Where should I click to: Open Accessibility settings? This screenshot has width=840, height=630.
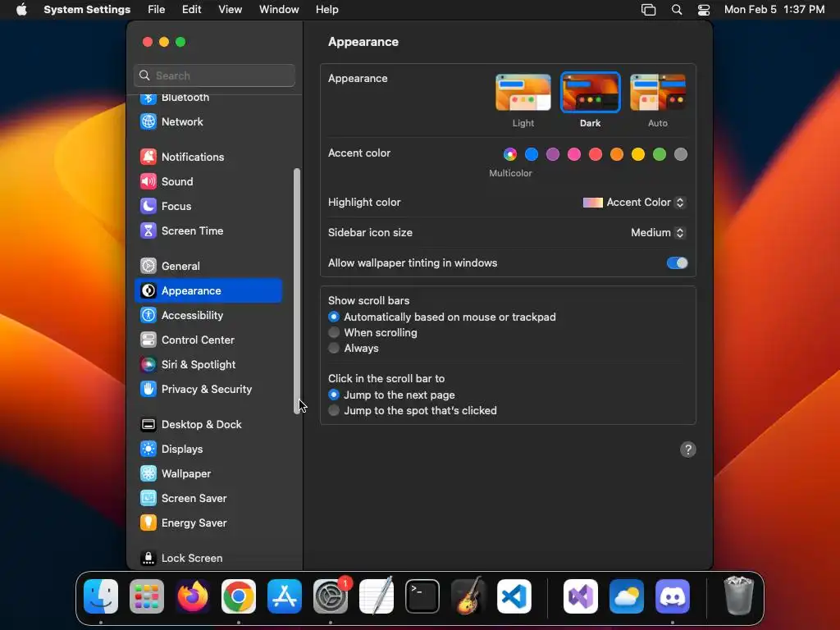pos(208,316)
